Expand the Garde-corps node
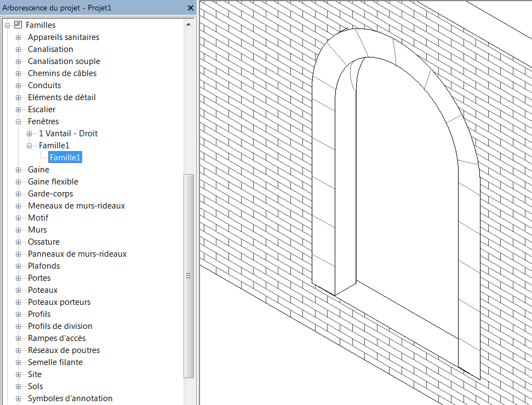Image resolution: width=532 pixels, height=405 pixels. click(19, 193)
